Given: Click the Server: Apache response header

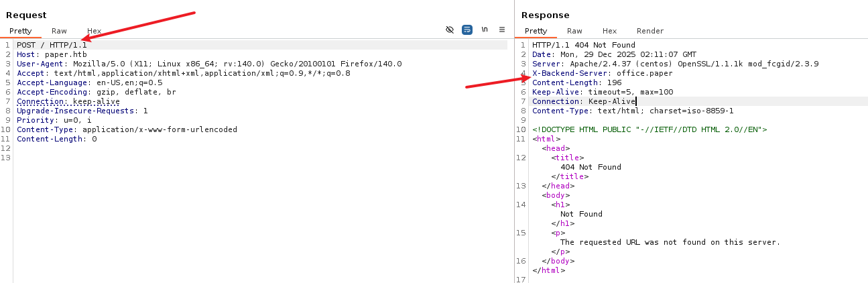Looking at the screenshot, I should [x=675, y=64].
